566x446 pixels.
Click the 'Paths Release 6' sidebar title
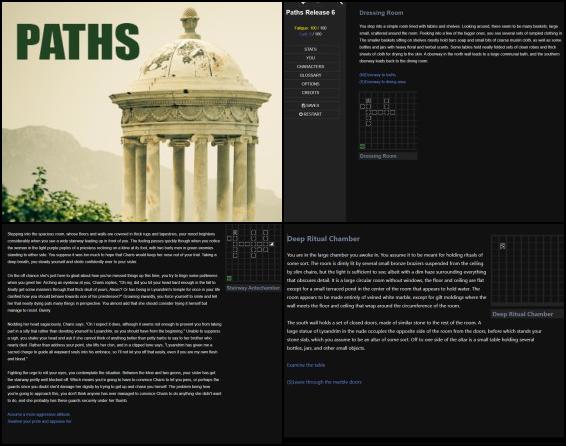coord(310,12)
